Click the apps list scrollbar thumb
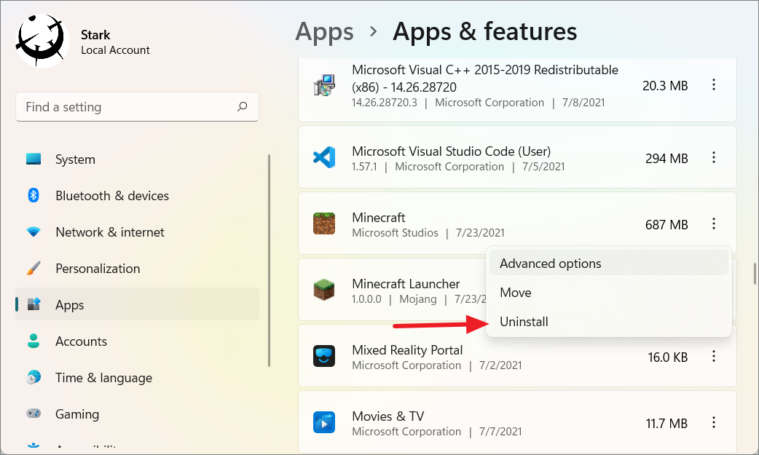This screenshot has height=455, width=759. [755, 274]
